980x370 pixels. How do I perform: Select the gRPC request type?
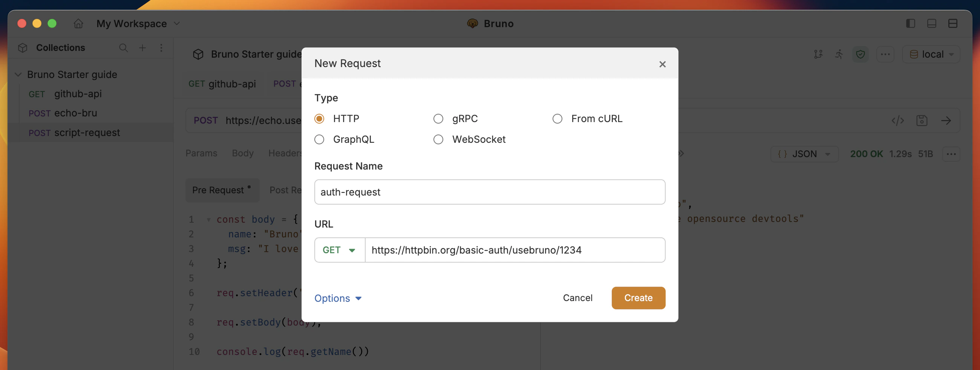click(438, 118)
